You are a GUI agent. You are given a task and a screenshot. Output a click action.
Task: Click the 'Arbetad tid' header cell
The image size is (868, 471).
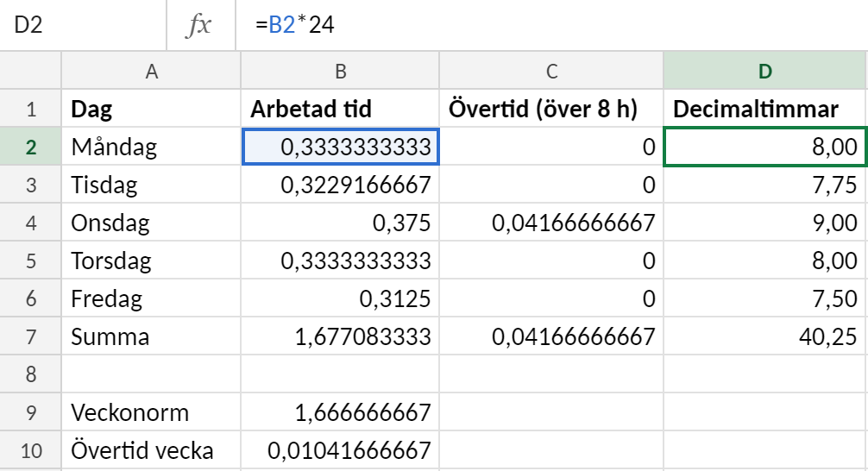341,109
